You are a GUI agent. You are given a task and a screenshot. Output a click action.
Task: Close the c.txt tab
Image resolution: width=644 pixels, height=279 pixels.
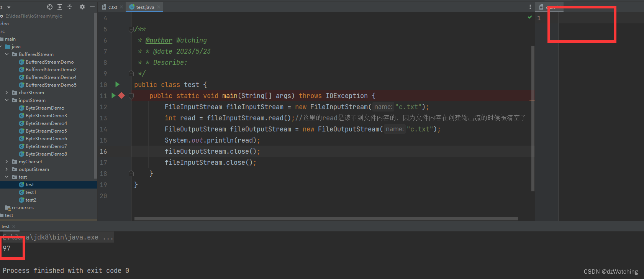[x=121, y=7]
